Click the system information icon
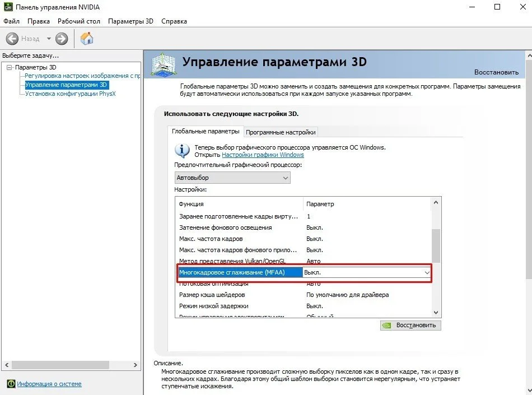This screenshot has width=532, height=395. 11,384
